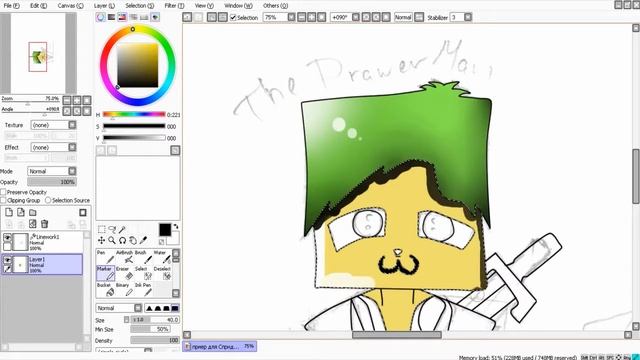Create a new layer folder

click(33, 212)
